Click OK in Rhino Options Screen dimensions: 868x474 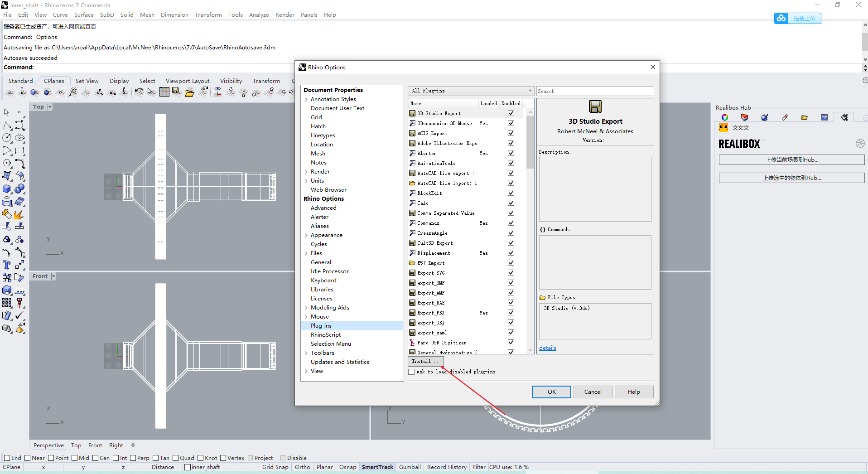point(551,392)
